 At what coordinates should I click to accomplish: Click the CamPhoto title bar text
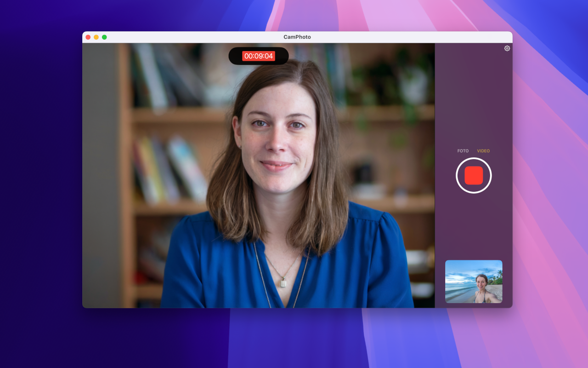[297, 37]
